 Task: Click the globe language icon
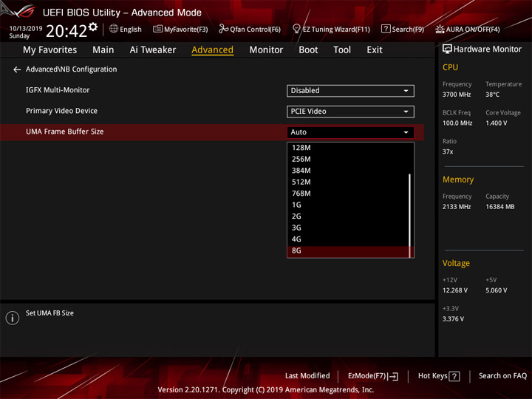point(114,29)
